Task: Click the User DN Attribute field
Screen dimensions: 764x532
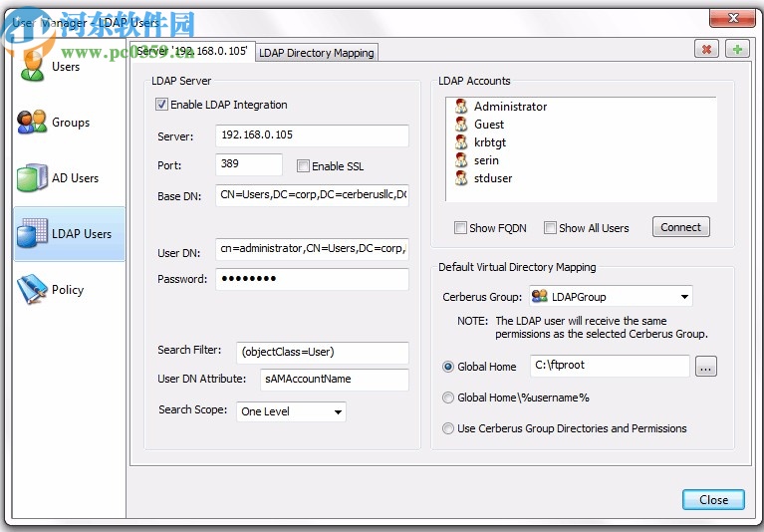Action: click(335, 380)
